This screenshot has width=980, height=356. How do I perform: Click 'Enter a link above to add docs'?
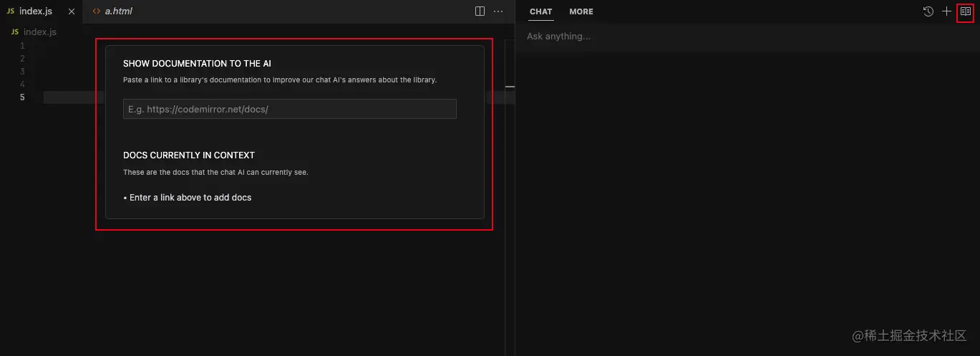(190, 198)
